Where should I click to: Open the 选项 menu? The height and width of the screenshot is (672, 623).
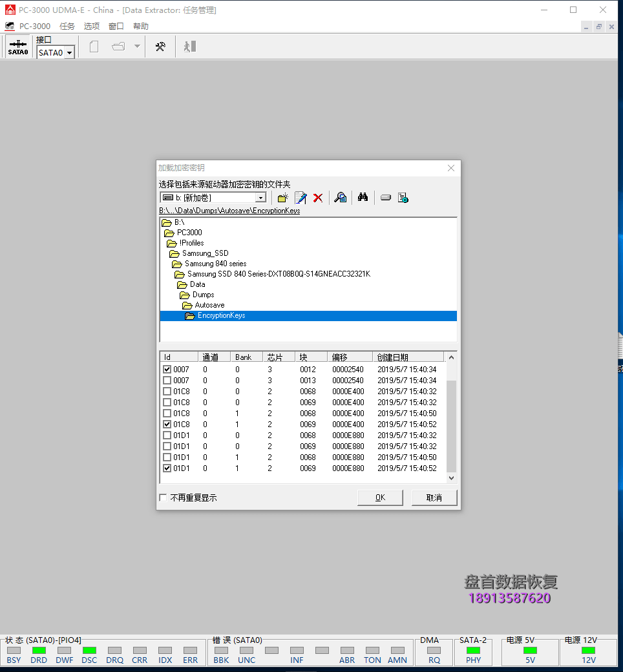click(x=91, y=26)
